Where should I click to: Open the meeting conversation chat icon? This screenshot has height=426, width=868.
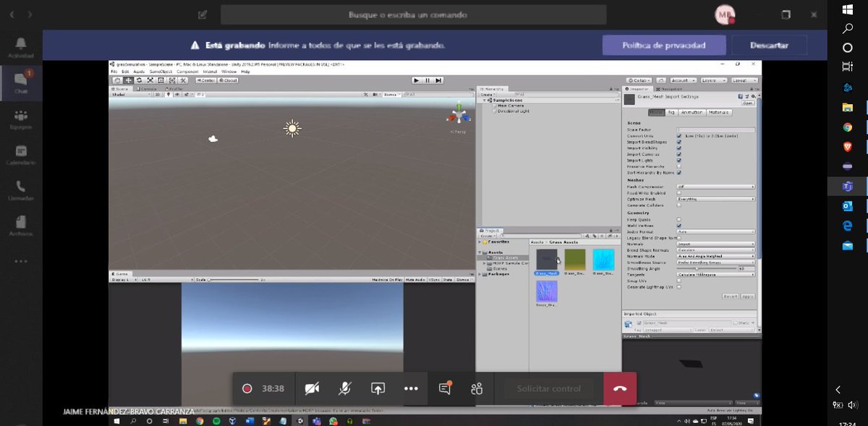pos(444,388)
